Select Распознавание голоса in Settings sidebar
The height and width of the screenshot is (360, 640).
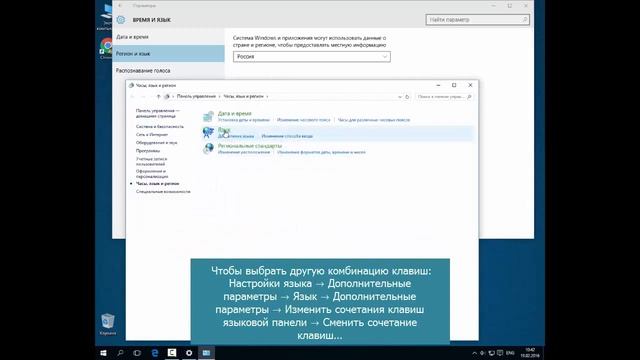[168, 71]
